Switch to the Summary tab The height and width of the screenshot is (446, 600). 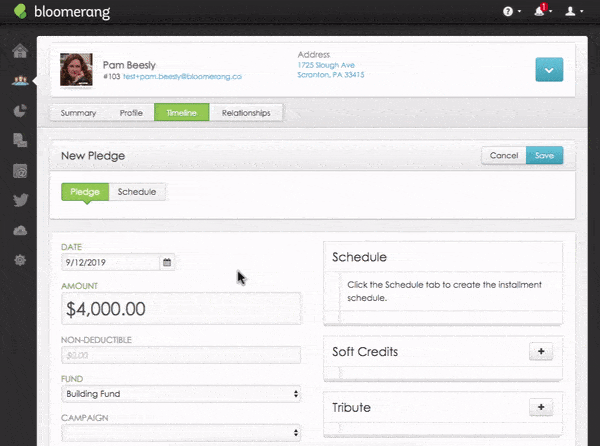point(78,113)
